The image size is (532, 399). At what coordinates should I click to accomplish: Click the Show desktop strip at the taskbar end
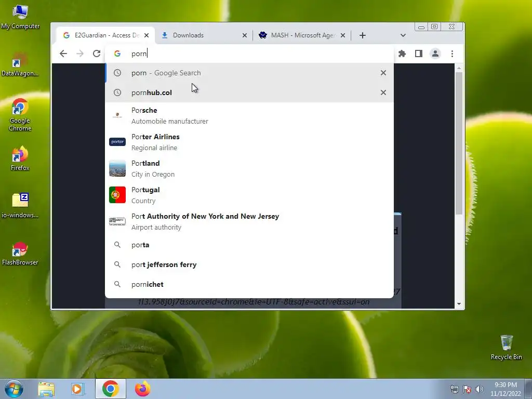tap(528, 389)
